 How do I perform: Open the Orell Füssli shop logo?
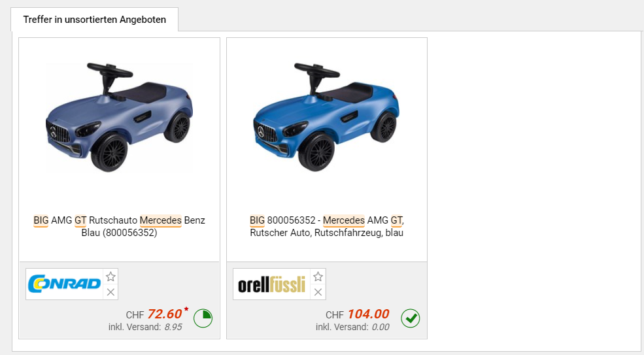271,284
